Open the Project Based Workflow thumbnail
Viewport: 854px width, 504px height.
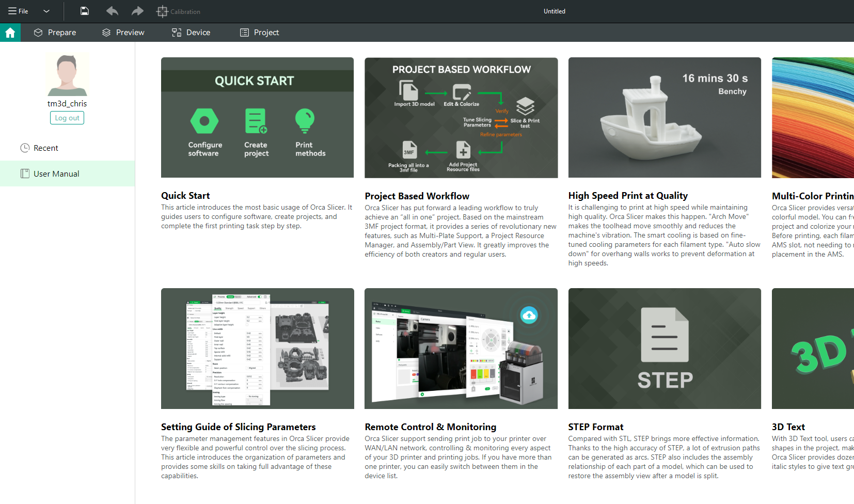coord(461,118)
